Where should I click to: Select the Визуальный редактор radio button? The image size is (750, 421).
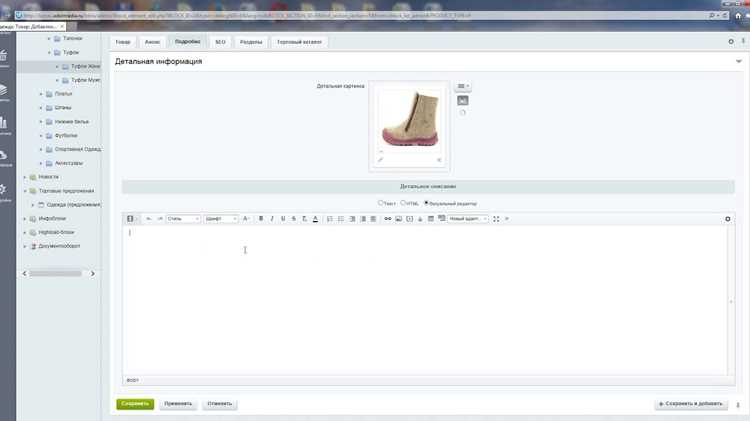click(x=426, y=203)
